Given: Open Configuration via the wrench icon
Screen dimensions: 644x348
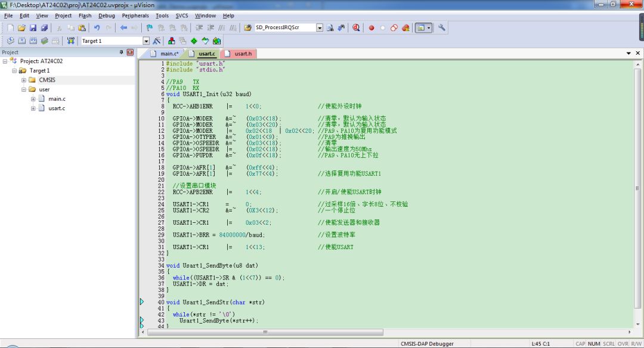Looking at the screenshot, I should coord(442,28).
